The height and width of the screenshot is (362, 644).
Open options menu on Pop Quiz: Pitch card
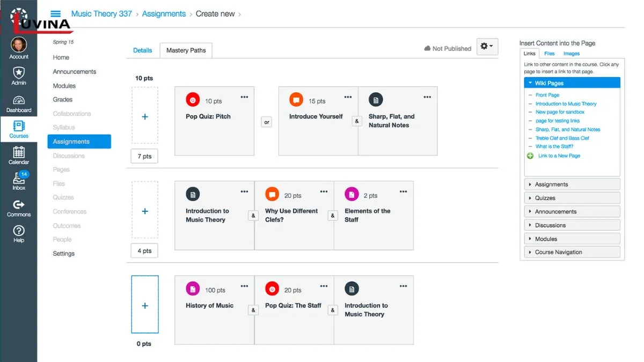[x=244, y=97]
